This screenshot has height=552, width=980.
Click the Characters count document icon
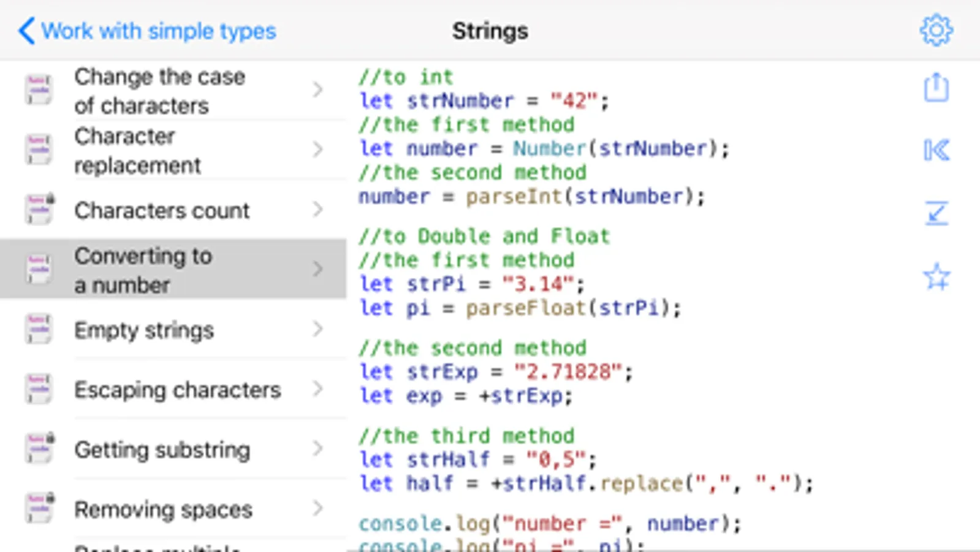pos(39,209)
